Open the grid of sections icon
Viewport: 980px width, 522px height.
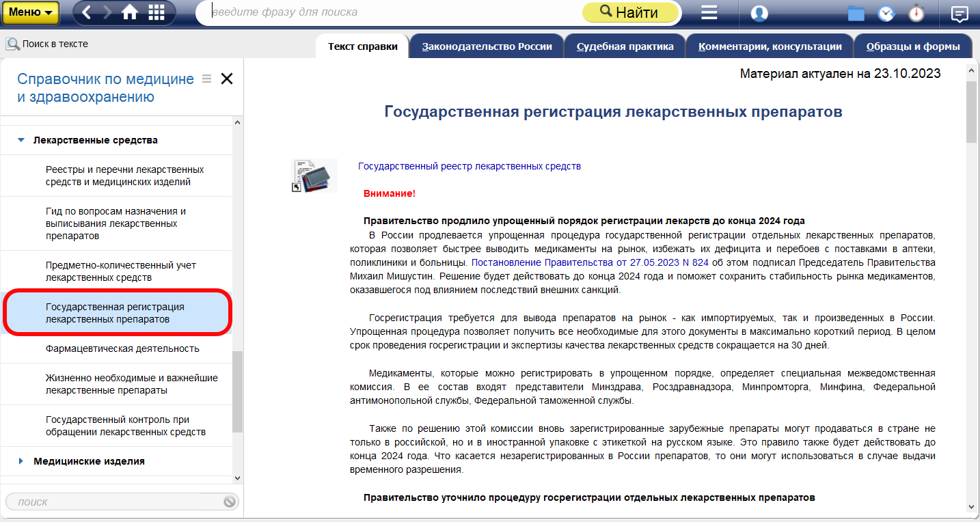[156, 12]
